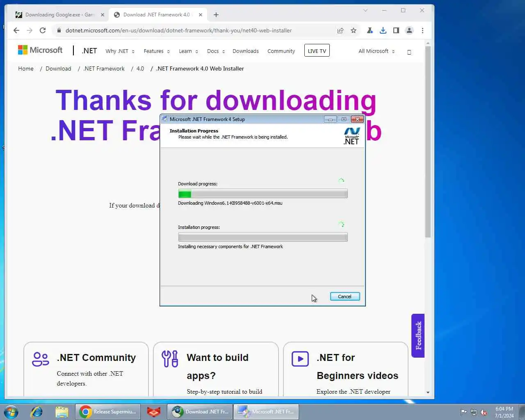This screenshot has height=420, width=525.
Task: Click page vertical scrollbar thumb
Action: point(428,142)
